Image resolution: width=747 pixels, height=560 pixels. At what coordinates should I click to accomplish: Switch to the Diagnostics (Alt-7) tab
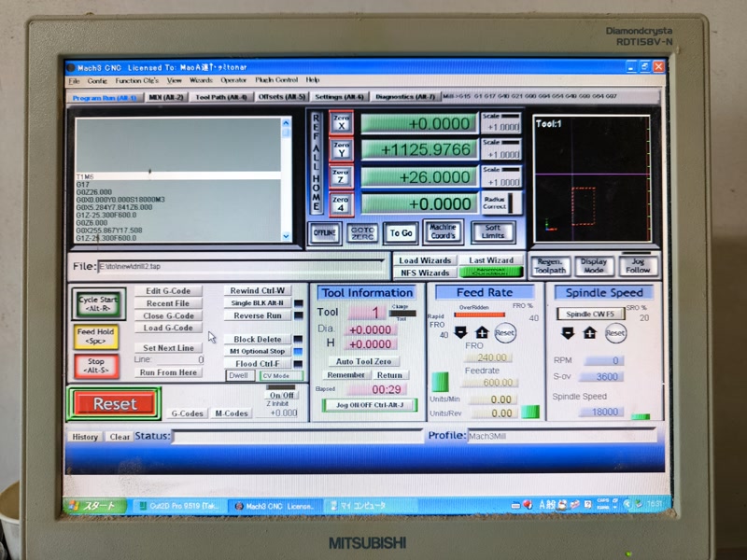[x=405, y=97]
